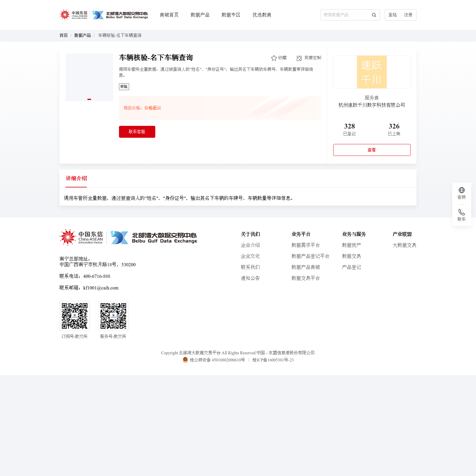Click the 联系客服 button
The image size is (476, 476).
tap(137, 132)
